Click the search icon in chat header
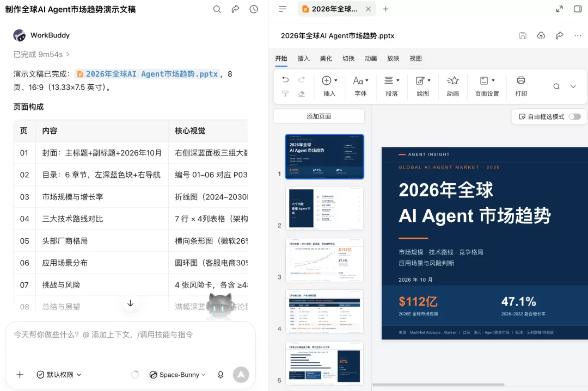Image resolution: width=588 pixels, height=391 pixels. 217,9
